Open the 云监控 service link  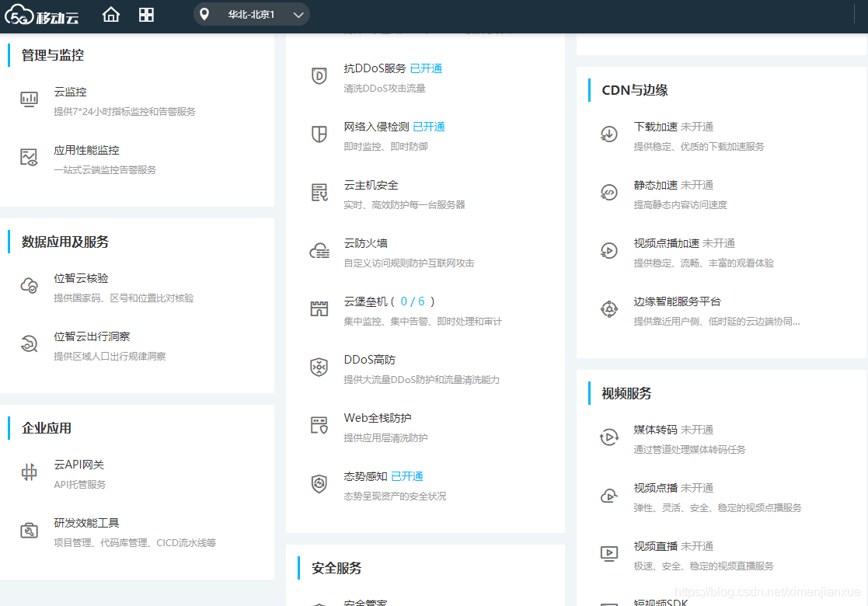[70, 92]
